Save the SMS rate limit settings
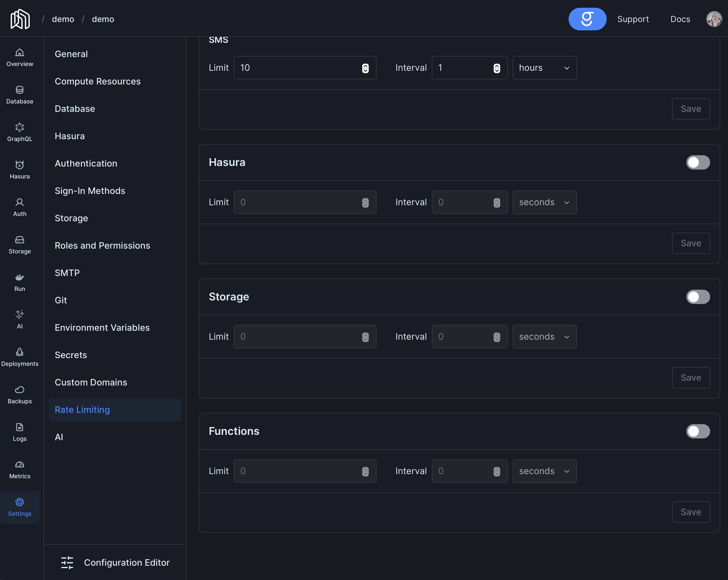Viewport: 728px width, 580px height. [x=691, y=109]
